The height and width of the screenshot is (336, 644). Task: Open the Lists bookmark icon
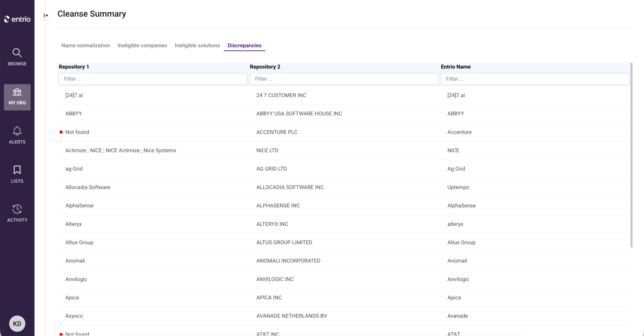[17, 170]
